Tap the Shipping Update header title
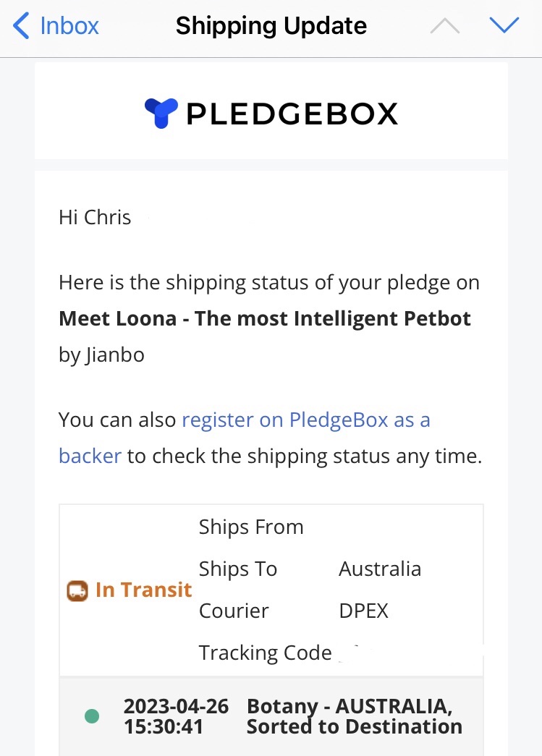The height and width of the screenshot is (756, 542). coord(271,26)
